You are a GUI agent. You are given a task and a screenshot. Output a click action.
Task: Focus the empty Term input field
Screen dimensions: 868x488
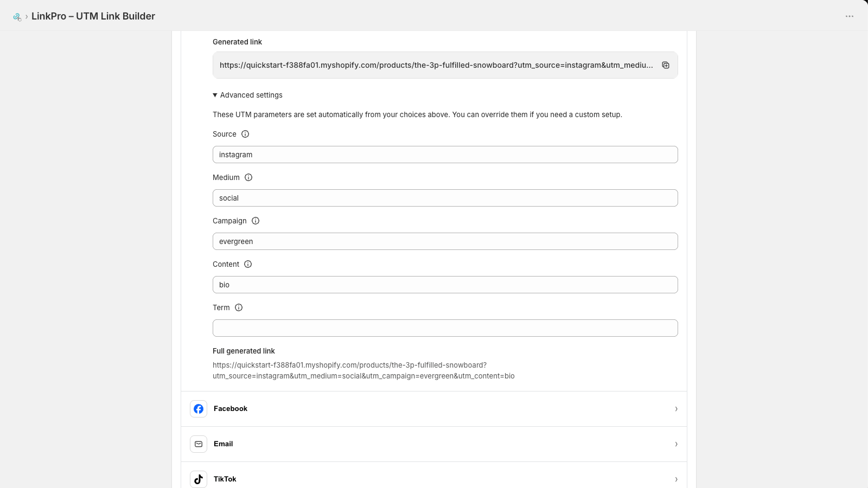[445, 328]
